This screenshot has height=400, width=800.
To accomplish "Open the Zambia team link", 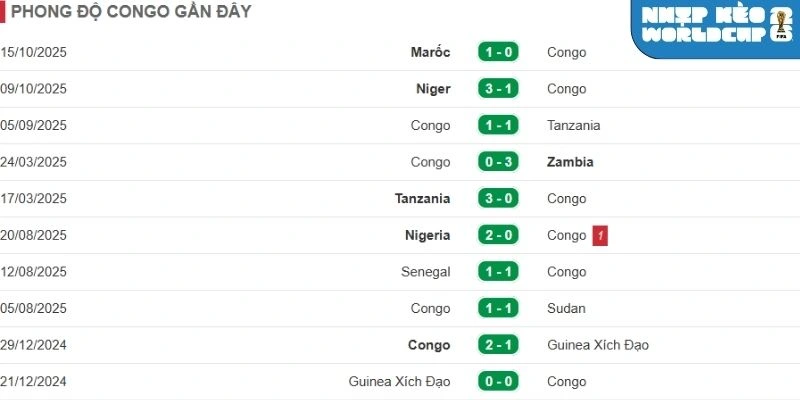I will click(x=570, y=162).
